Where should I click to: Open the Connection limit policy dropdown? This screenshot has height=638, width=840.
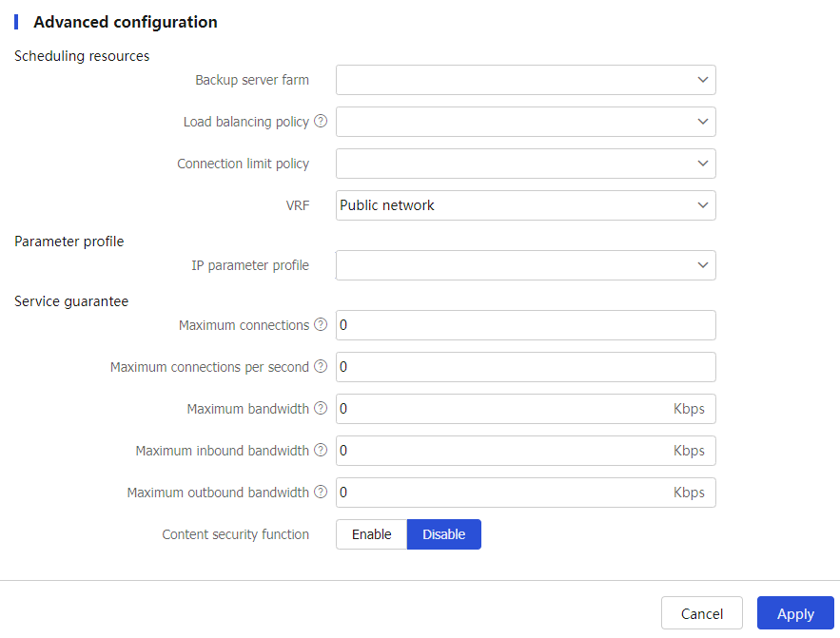point(525,164)
